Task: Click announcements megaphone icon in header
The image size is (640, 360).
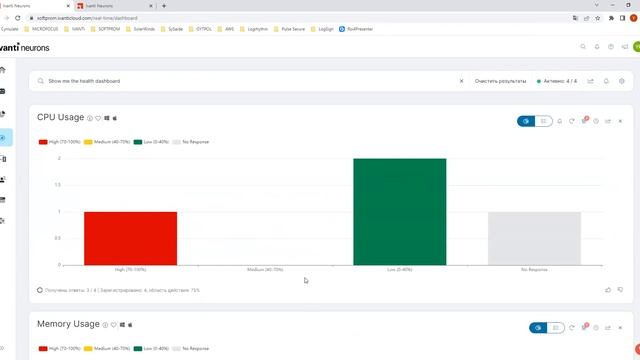Action: click(624, 47)
